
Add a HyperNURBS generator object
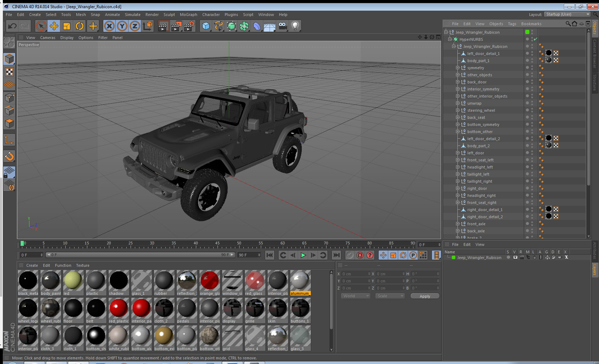pos(231,26)
